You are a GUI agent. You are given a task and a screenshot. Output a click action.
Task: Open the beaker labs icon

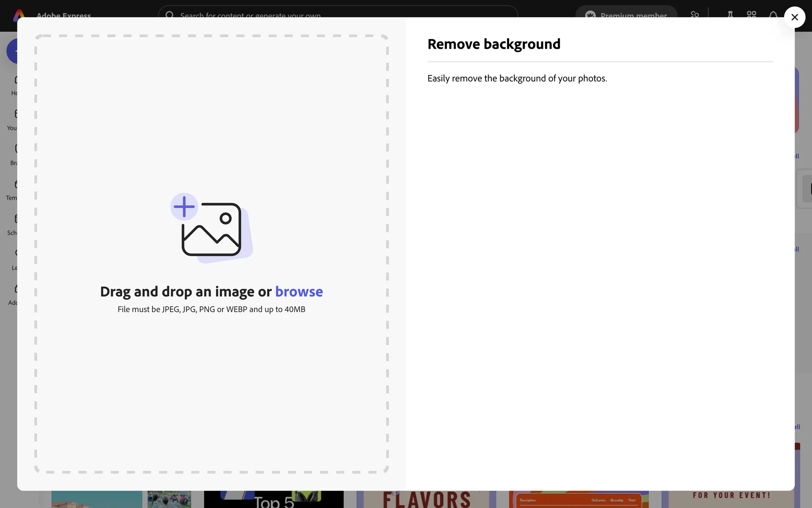[730, 14]
